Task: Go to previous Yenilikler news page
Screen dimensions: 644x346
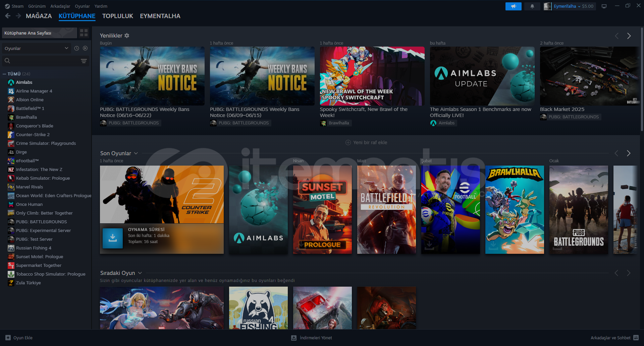Action: click(x=616, y=36)
